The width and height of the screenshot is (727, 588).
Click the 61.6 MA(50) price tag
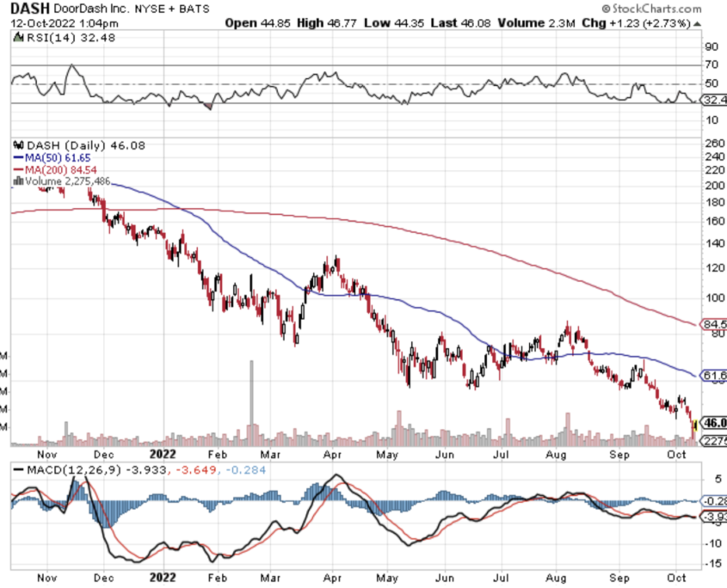714,376
